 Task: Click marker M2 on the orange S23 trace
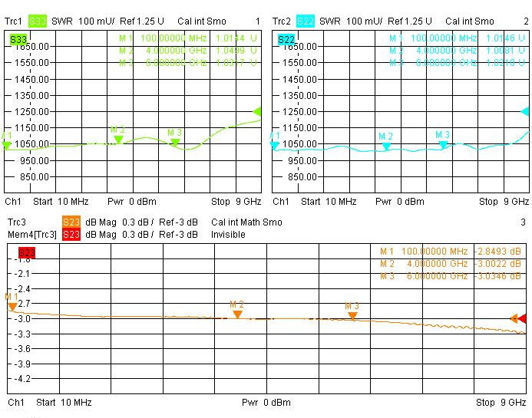click(x=237, y=314)
